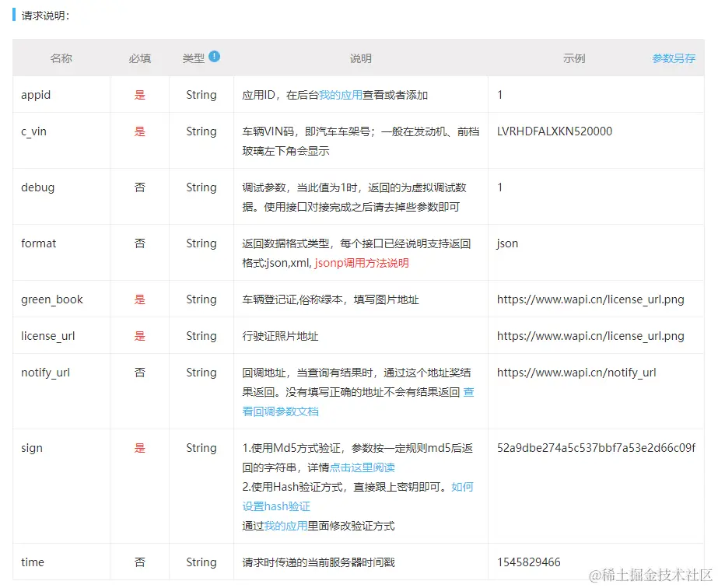The height and width of the screenshot is (588, 718).
Task: Open 我的应用 link in appid description
Action: [341, 95]
